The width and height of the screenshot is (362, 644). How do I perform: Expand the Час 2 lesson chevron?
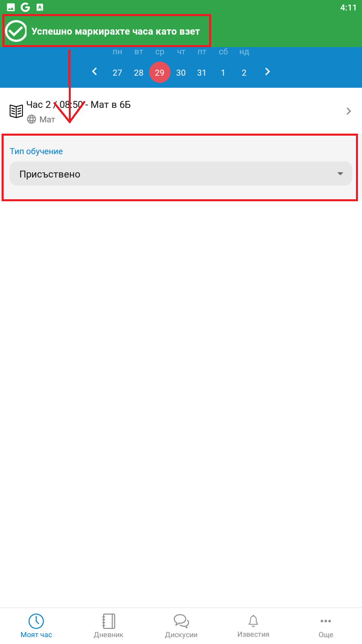(x=349, y=111)
